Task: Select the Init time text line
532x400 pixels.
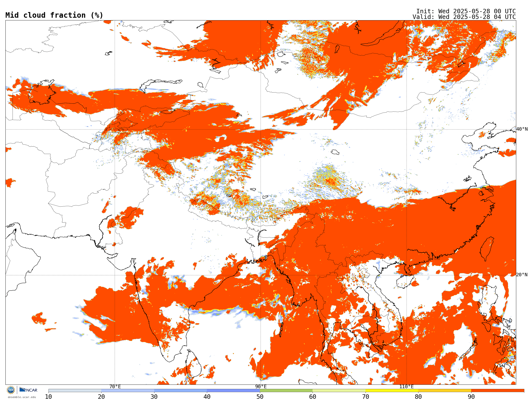Action: (x=466, y=11)
